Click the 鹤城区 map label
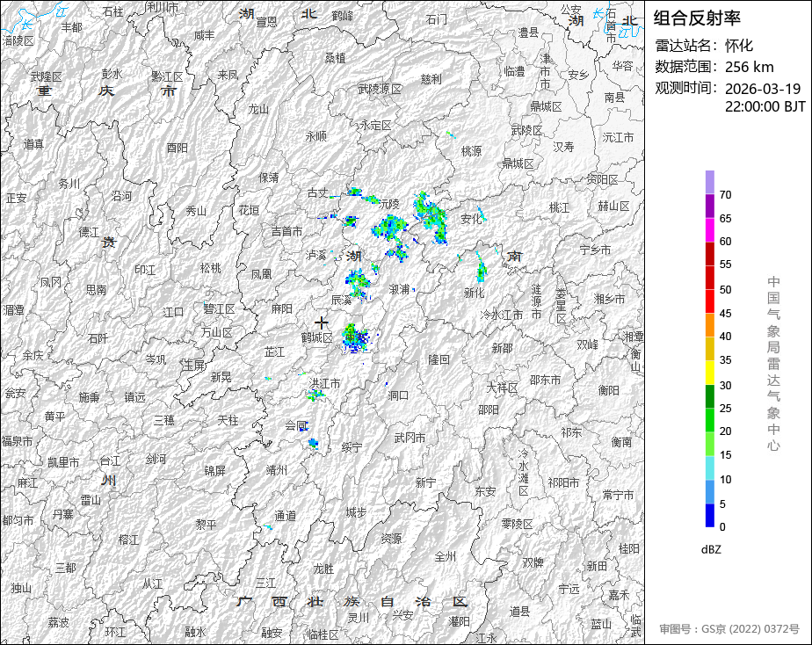 click(316, 338)
